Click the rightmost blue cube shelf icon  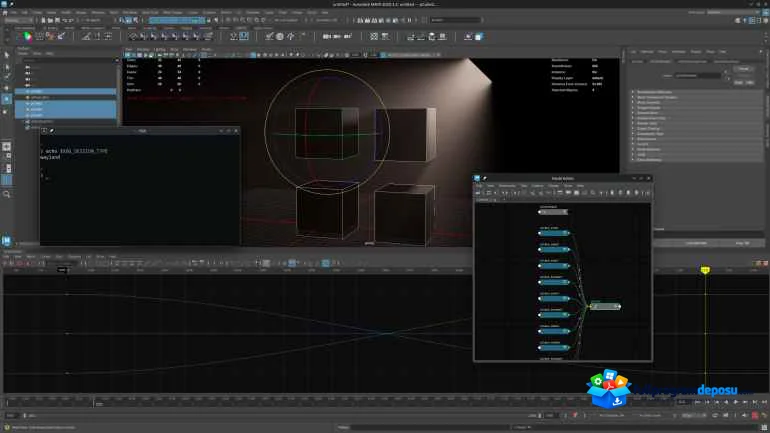479,36
